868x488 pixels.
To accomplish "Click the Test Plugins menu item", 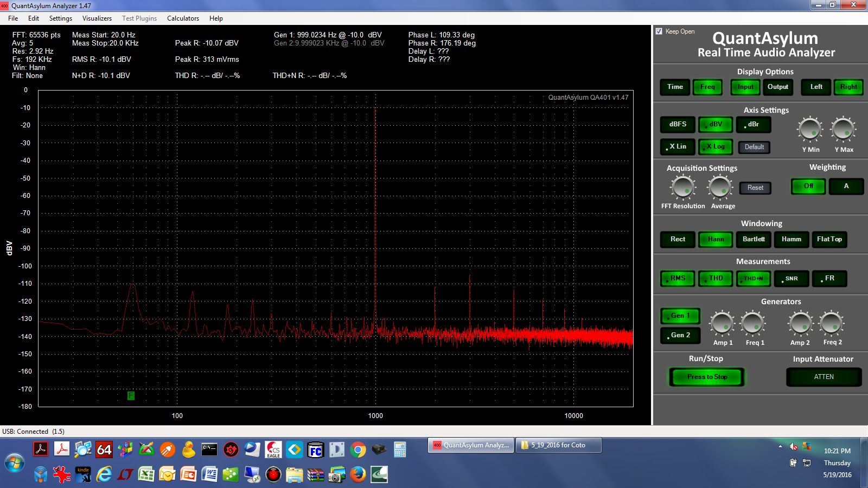I will click(139, 18).
